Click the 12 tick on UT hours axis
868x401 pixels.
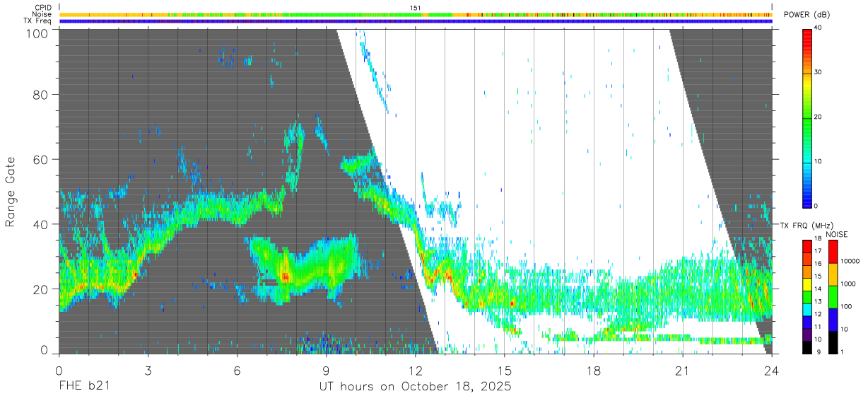(416, 369)
